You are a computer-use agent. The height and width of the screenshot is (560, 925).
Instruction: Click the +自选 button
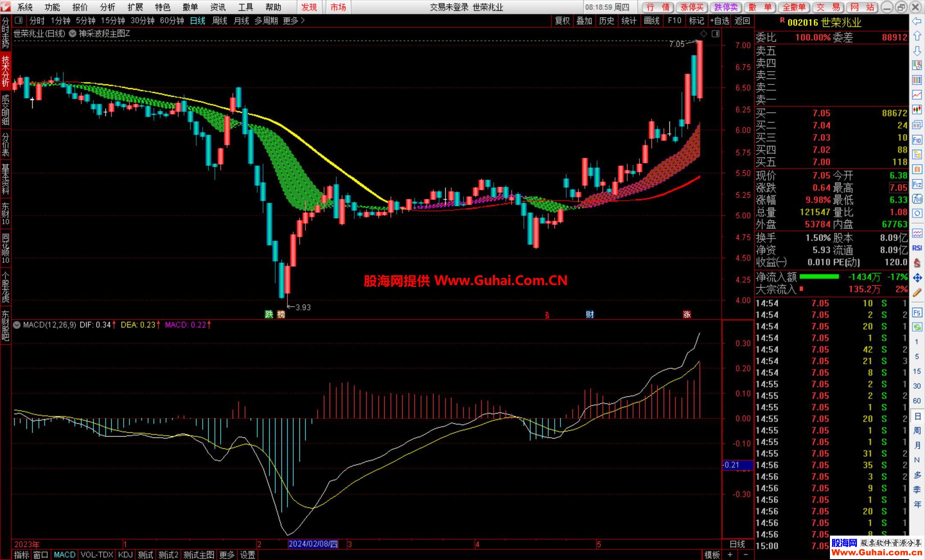tap(719, 21)
